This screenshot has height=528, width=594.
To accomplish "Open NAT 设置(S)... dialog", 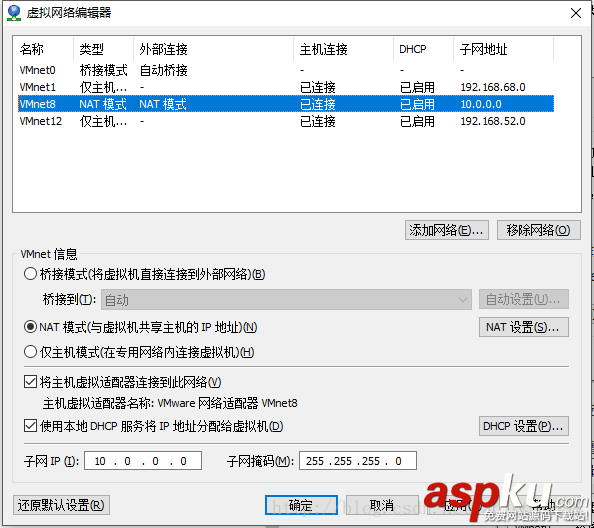I will coord(524,327).
